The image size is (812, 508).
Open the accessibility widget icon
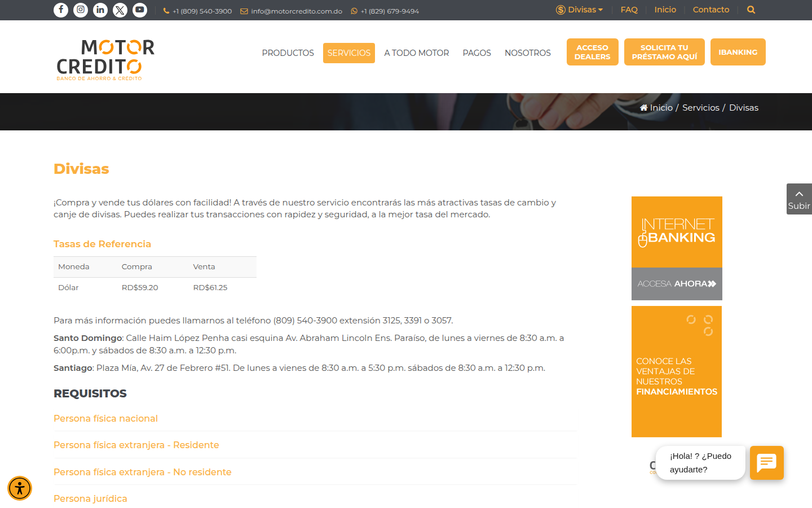[20, 488]
